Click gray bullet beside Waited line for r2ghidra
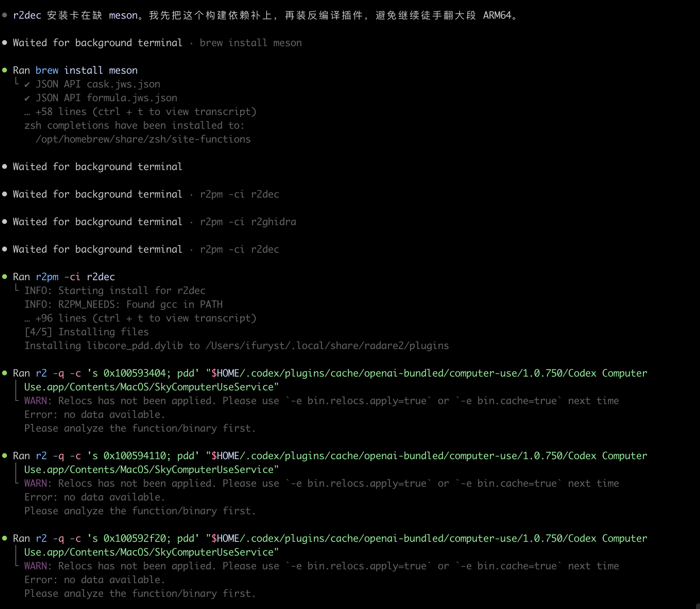Screen dimensions: 700x609 point(5,222)
